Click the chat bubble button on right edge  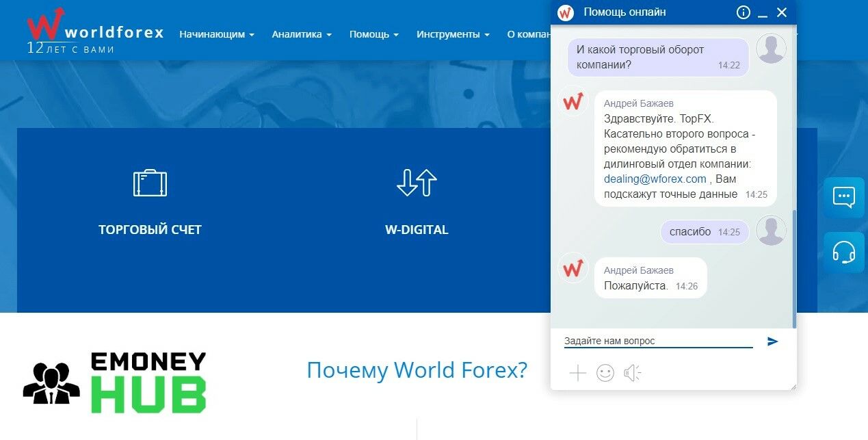tap(844, 198)
